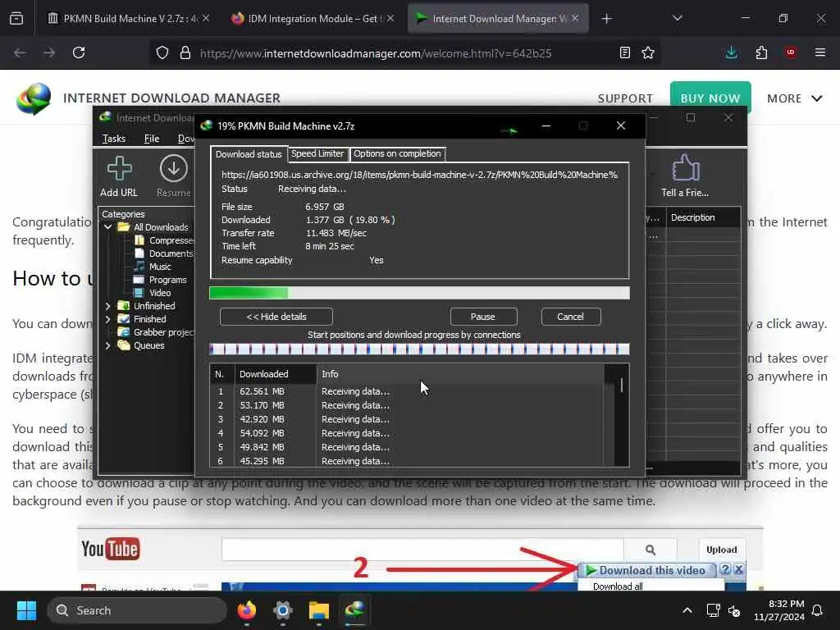840x630 pixels.
Task: Go back to previous page
Action: pyautogui.click(x=20, y=52)
